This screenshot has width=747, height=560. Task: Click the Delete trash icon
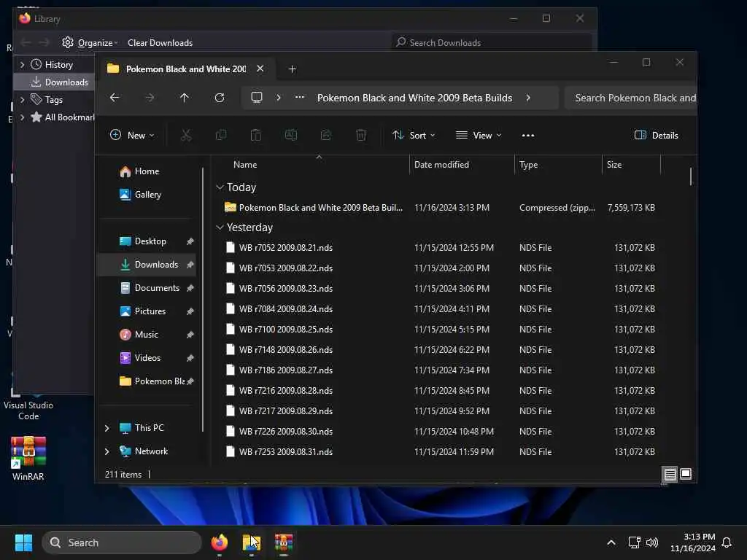click(x=361, y=135)
